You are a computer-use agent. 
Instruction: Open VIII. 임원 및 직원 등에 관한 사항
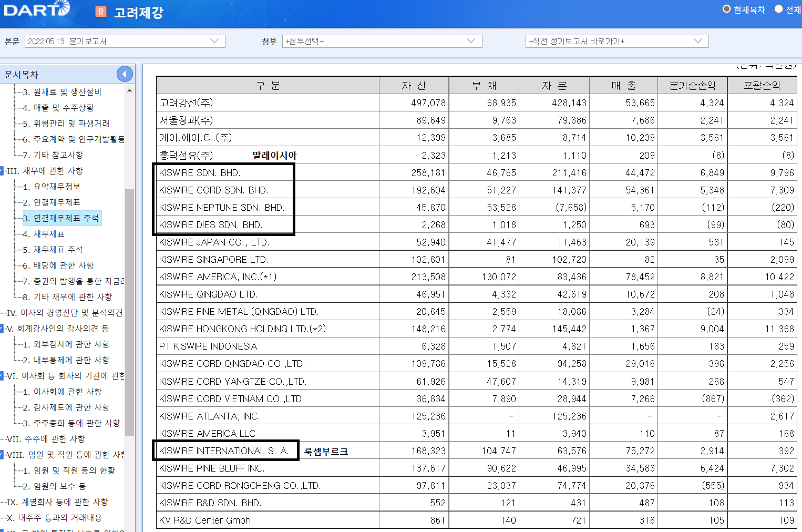click(x=66, y=455)
